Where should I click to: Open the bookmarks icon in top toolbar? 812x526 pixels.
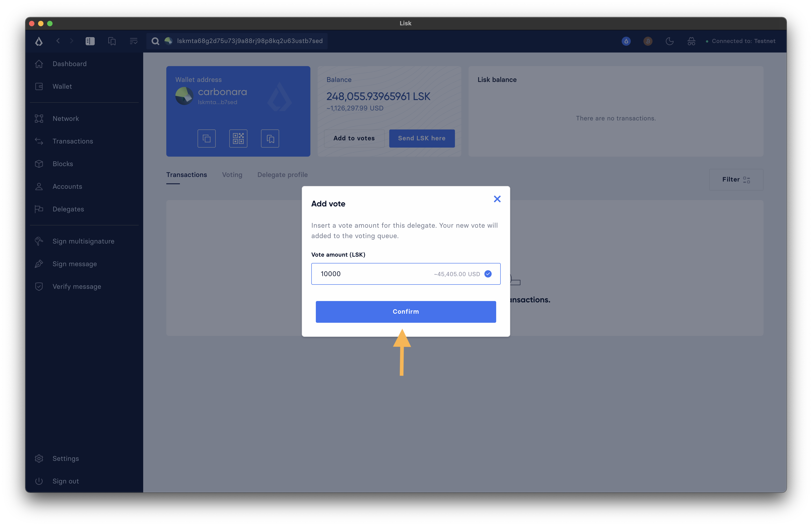tap(112, 41)
